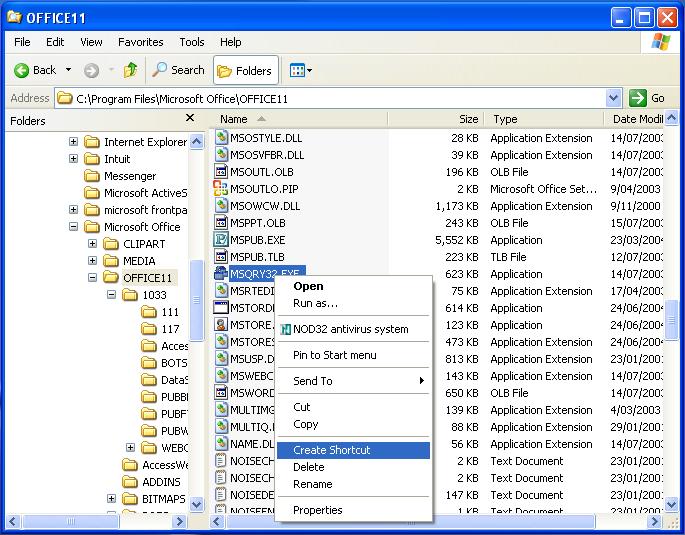Select the Messenger folder in tree

[x=130, y=176]
